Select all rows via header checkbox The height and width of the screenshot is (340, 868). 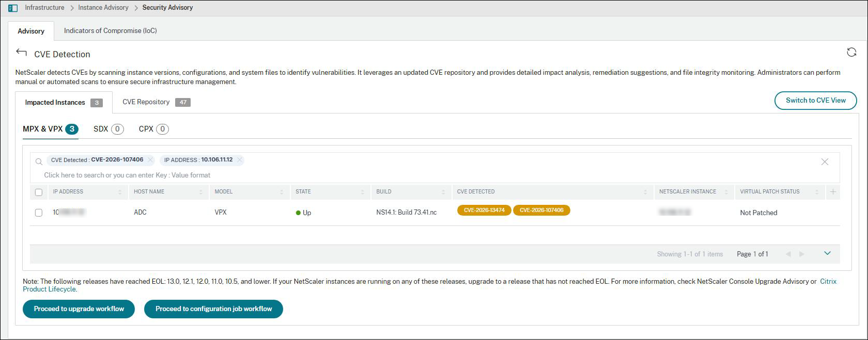(39, 192)
